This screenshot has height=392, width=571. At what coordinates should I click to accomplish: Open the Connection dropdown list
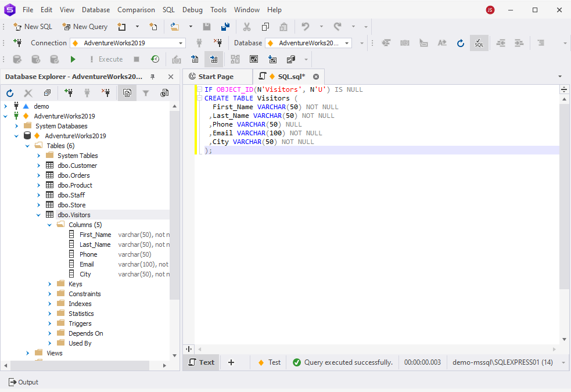click(x=181, y=42)
